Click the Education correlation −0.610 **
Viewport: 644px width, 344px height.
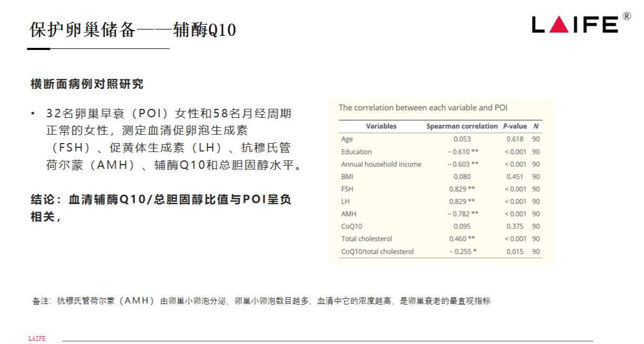pos(463,151)
